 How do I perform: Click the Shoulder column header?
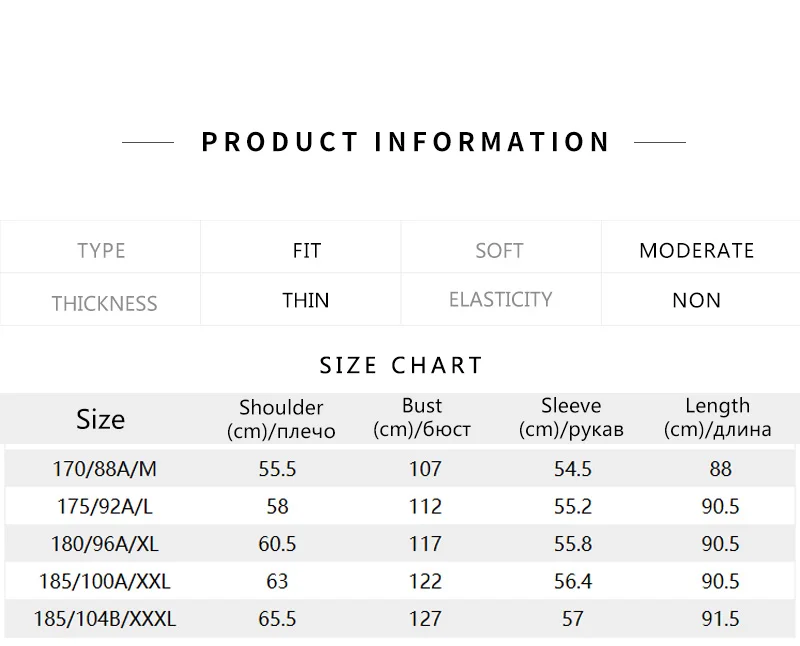tap(281, 419)
